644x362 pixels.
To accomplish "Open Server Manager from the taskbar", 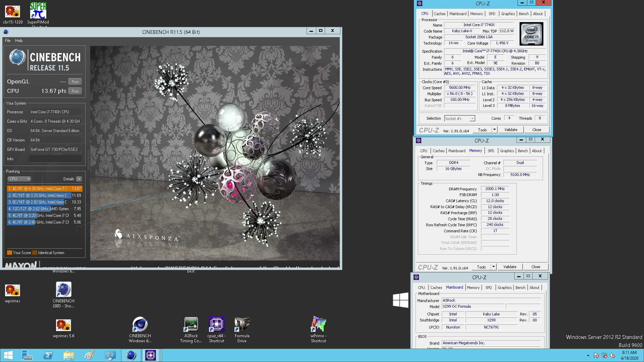I will pos(27,355).
